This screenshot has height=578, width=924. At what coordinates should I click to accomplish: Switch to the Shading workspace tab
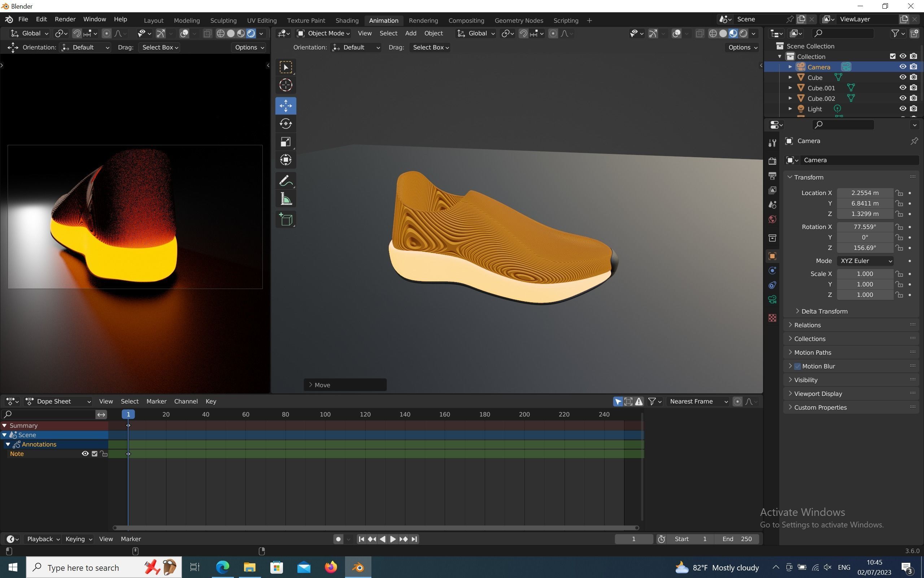click(x=347, y=21)
